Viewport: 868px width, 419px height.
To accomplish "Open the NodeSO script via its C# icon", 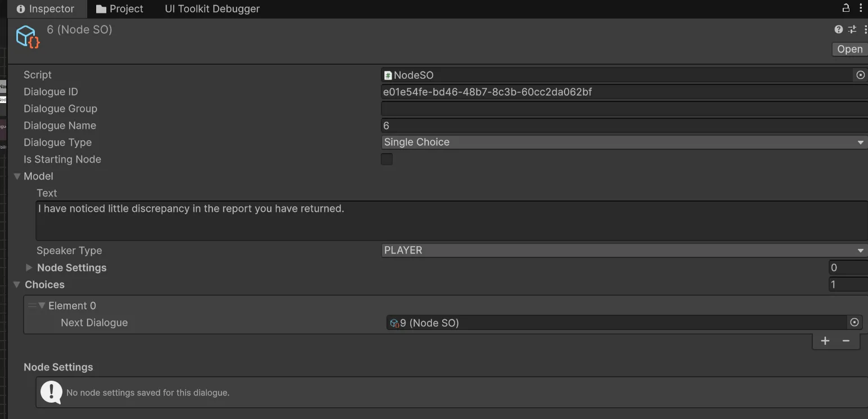I will click(388, 75).
